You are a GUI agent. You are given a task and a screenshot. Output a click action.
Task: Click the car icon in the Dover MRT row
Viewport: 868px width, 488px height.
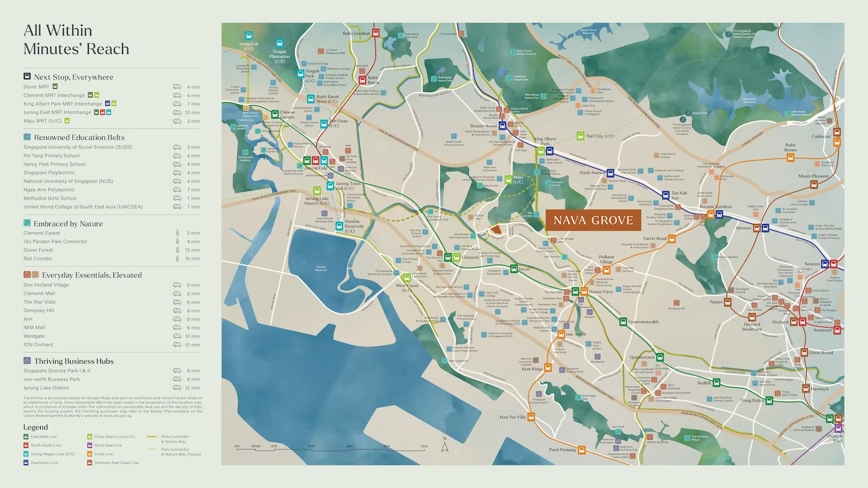177,87
